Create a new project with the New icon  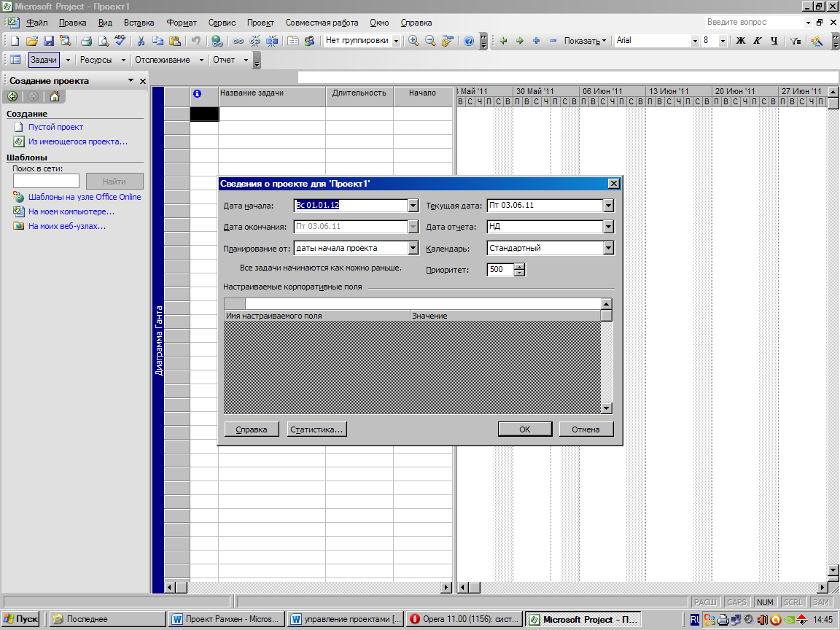point(15,41)
